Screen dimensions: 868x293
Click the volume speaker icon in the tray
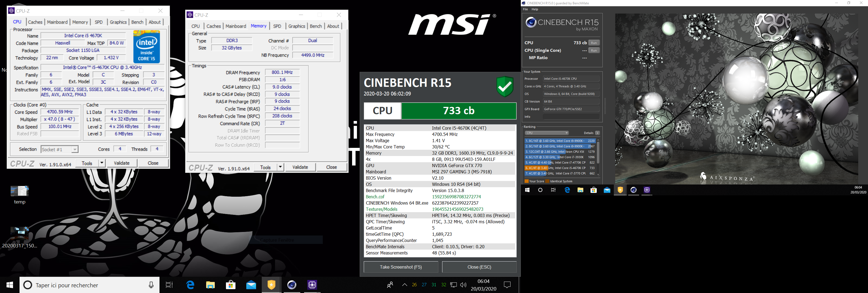pyautogui.click(x=463, y=285)
